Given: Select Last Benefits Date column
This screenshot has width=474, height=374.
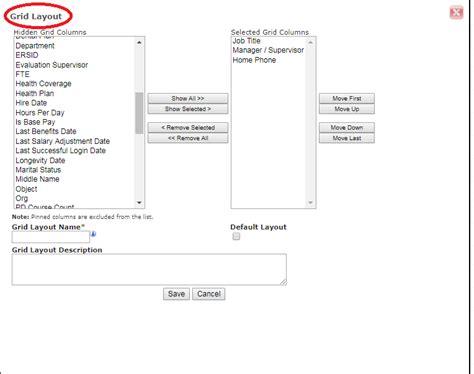Looking at the screenshot, I should (46, 131).
